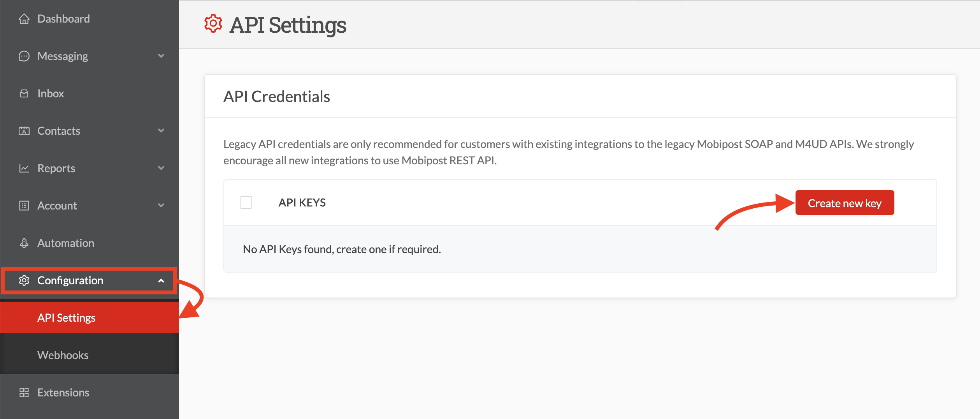Viewport: 980px width, 419px height.
Task: Click the Contacts card icon
Action: (24, 131)
